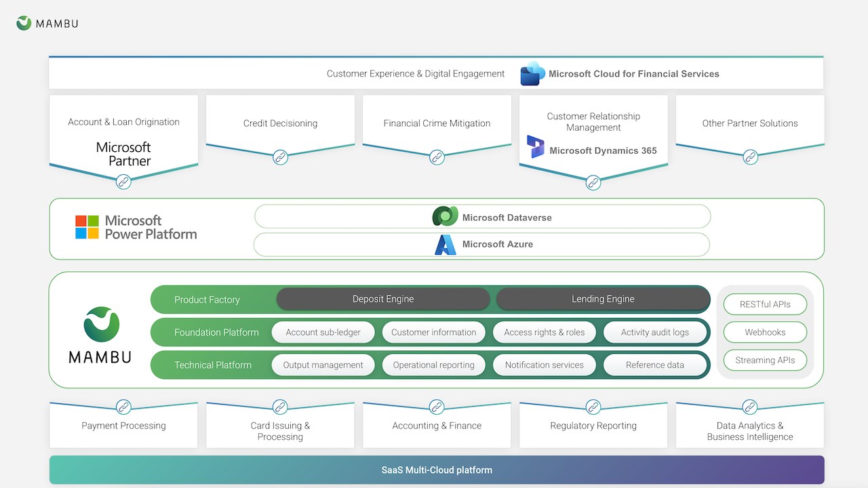This screenshot has height=488, width=868.
Task: Click Data Analytics & Business Intelligence label
Action: [x=750, y=431]
